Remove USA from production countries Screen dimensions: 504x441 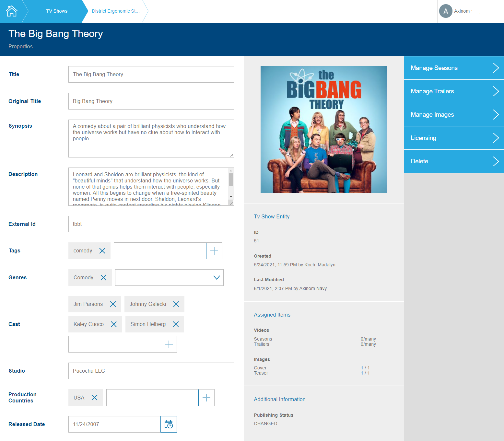click(x=94, y=398)
